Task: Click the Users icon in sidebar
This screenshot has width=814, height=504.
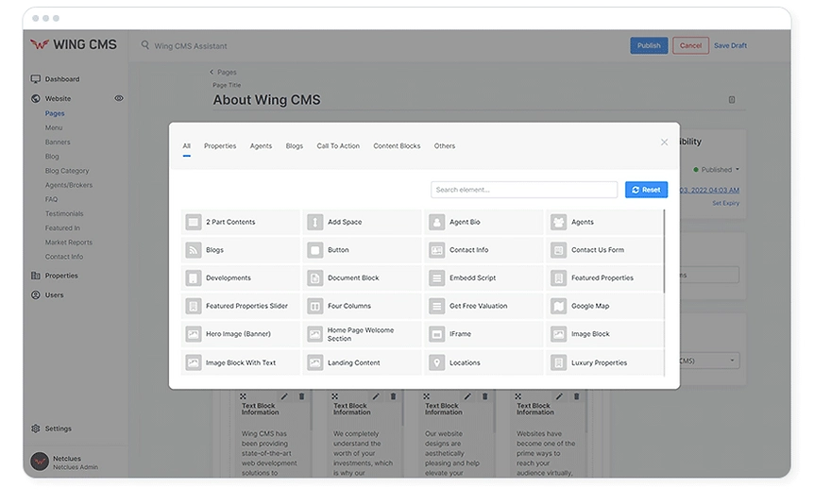Action: click(x=35, y=294)
